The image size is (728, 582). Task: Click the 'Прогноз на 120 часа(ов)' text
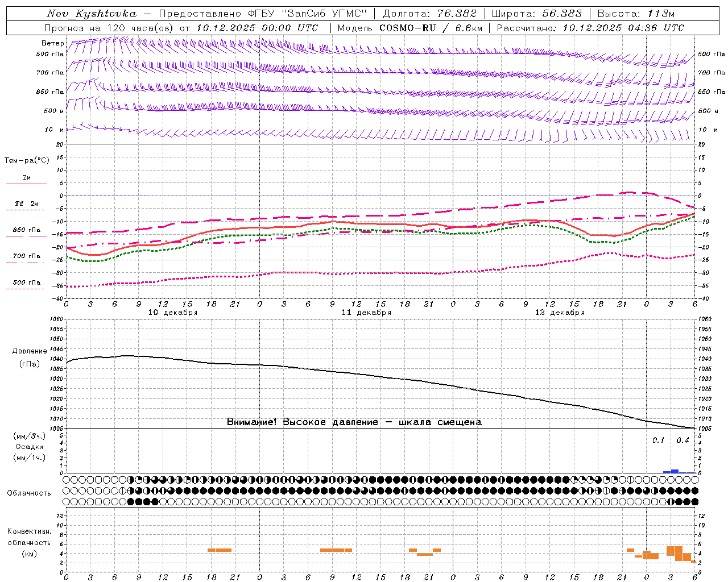110,28
